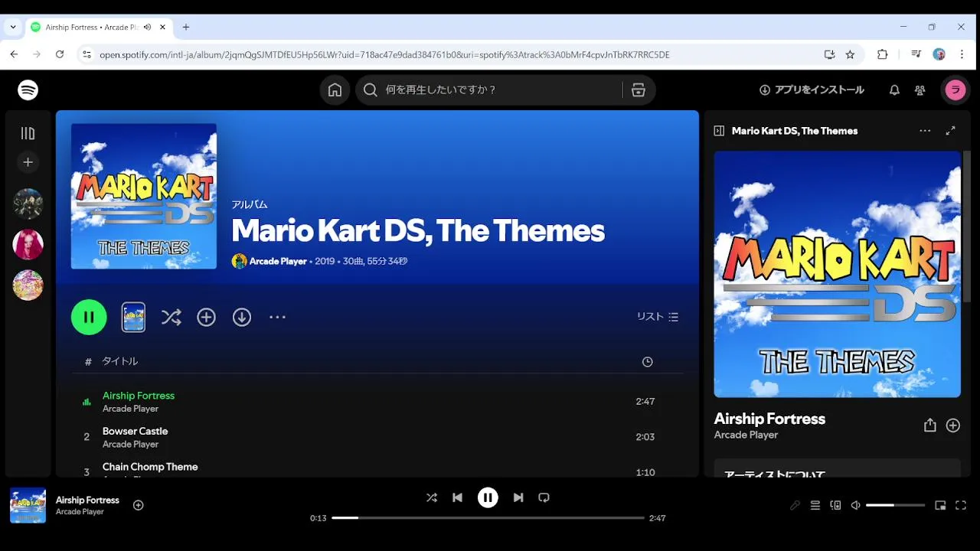The image size is (980, 551).
Task: Skip to next track
Action: 518,497
